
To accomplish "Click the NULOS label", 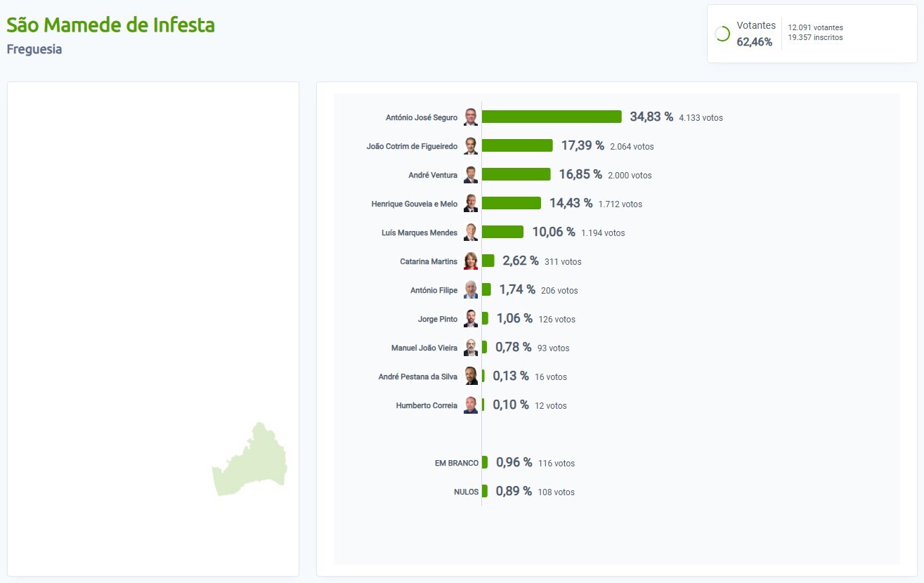I will click(x=466, y=492).
